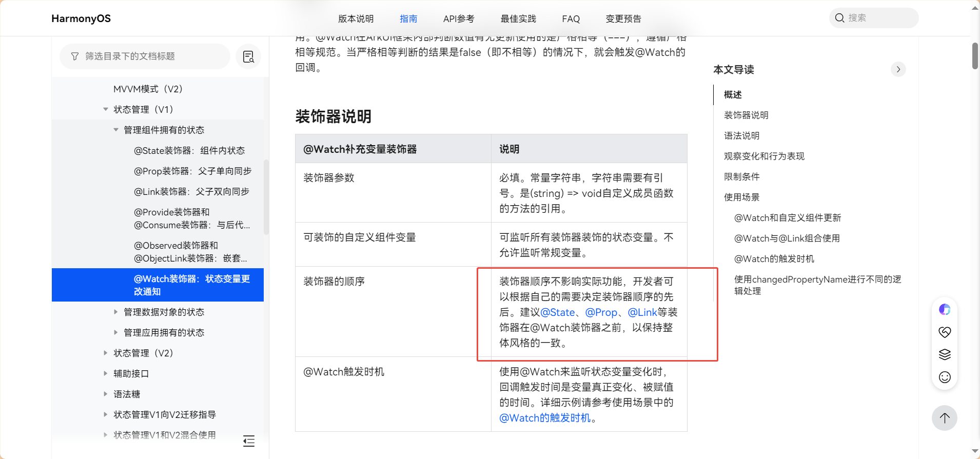Open the API参考 tab in top navigation
This screenshot has height=459, width=980.
[x=458, y=19]
